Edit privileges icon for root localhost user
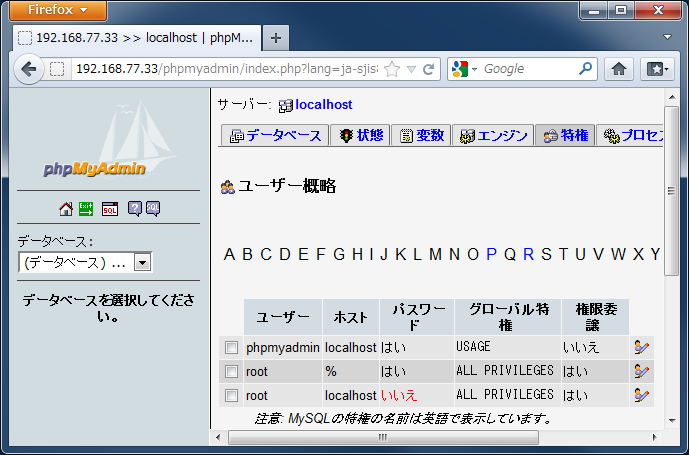This screenshot has width=689, height=455. tap(642, 395)
